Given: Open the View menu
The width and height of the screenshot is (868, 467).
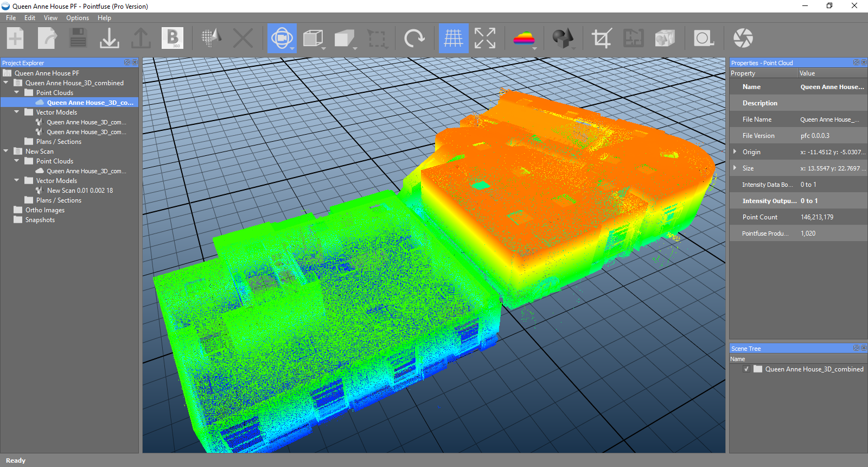Looking at the screenshot, I should [50, 18].
